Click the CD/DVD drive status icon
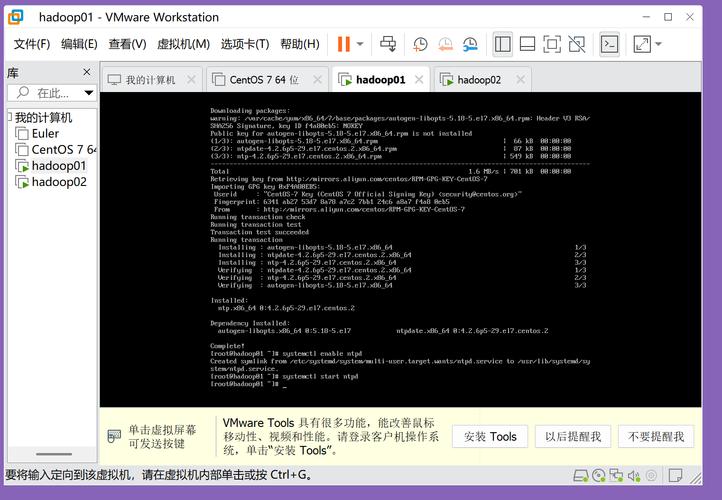 point(598,475)
